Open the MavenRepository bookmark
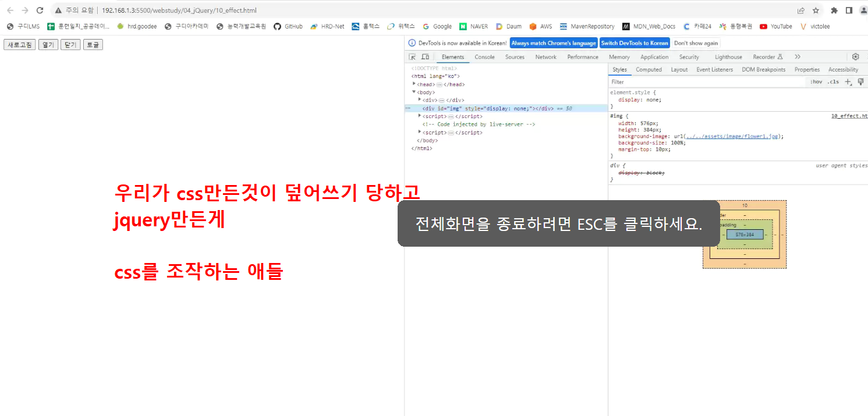 pos(587,26)
